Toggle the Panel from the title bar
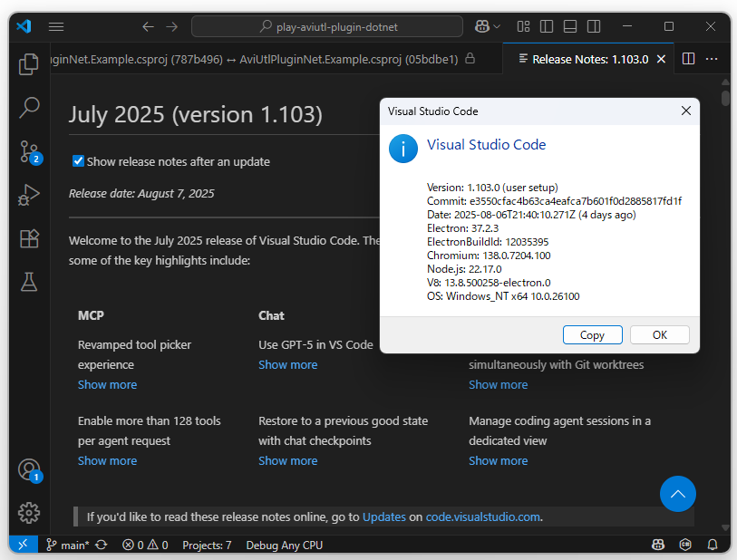The width and height of the screenshot is (737, 560). [568, 26]
